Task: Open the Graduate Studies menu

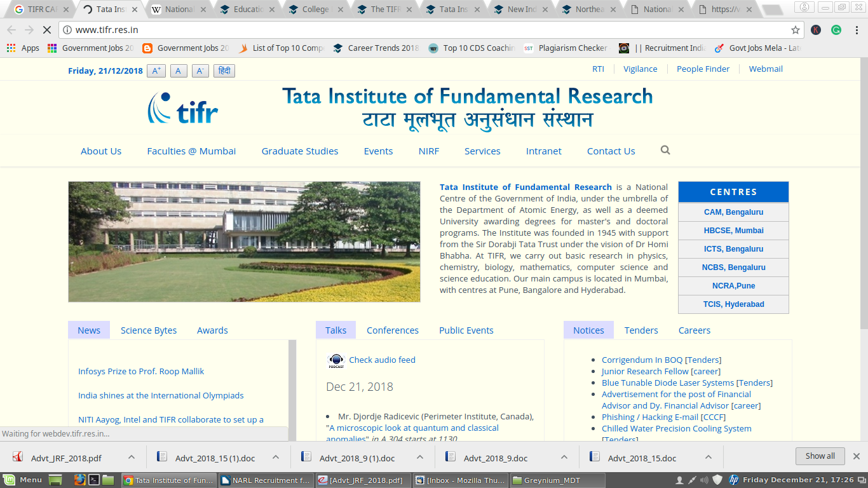Action: pos(300,151)
